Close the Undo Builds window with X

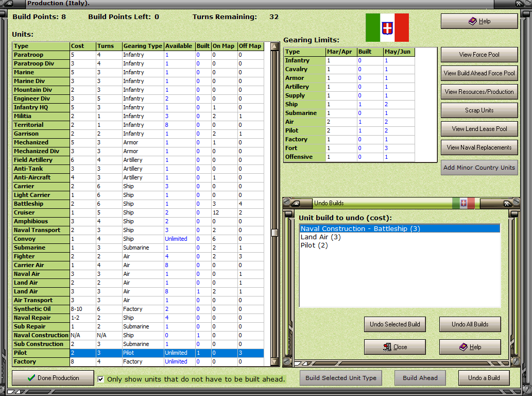[x=507, y=203]
